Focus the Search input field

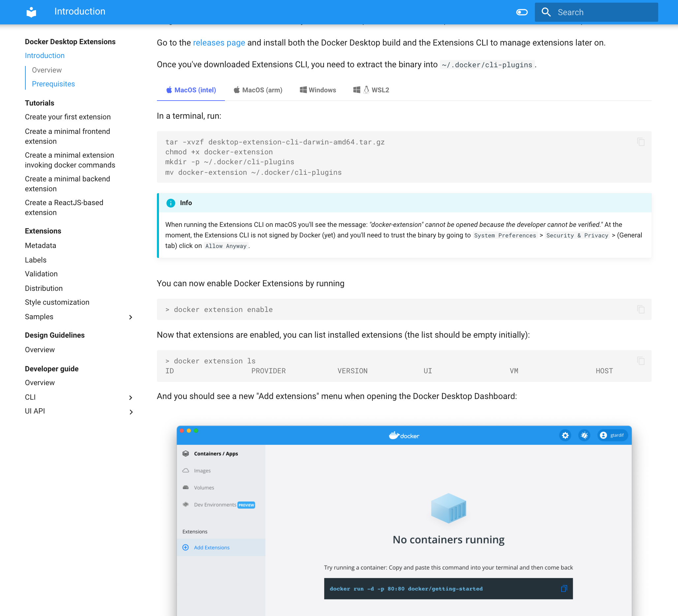(596, 12)
